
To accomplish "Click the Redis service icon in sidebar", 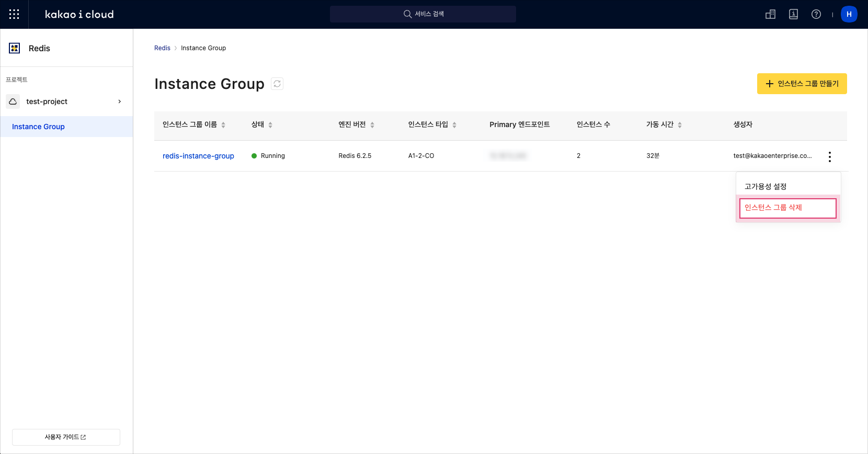I will (15, 48).
